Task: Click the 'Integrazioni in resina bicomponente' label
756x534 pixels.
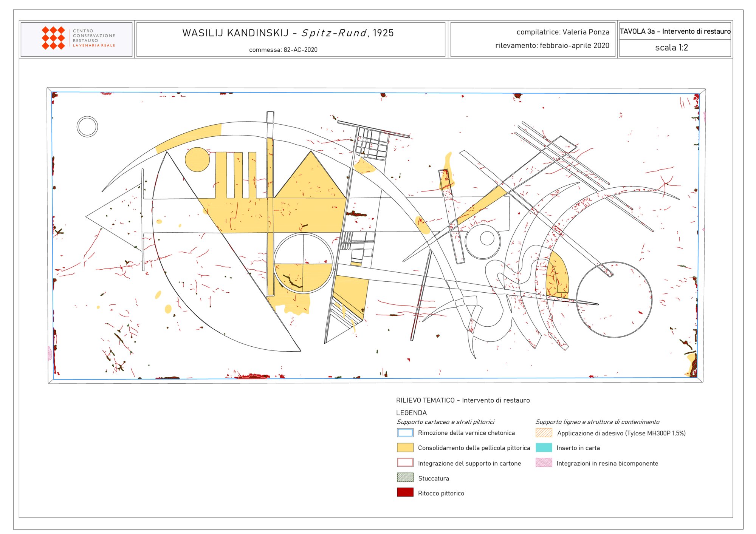Action: coord(607,463)
